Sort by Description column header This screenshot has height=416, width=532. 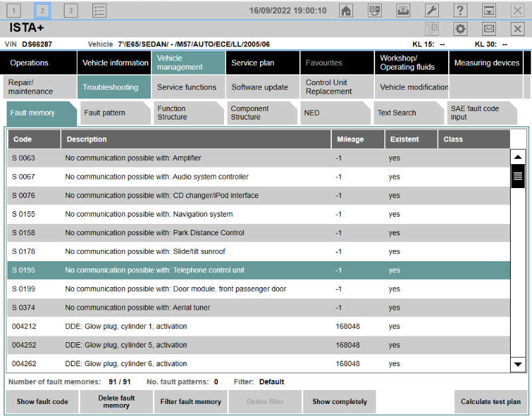pos(196,140)
